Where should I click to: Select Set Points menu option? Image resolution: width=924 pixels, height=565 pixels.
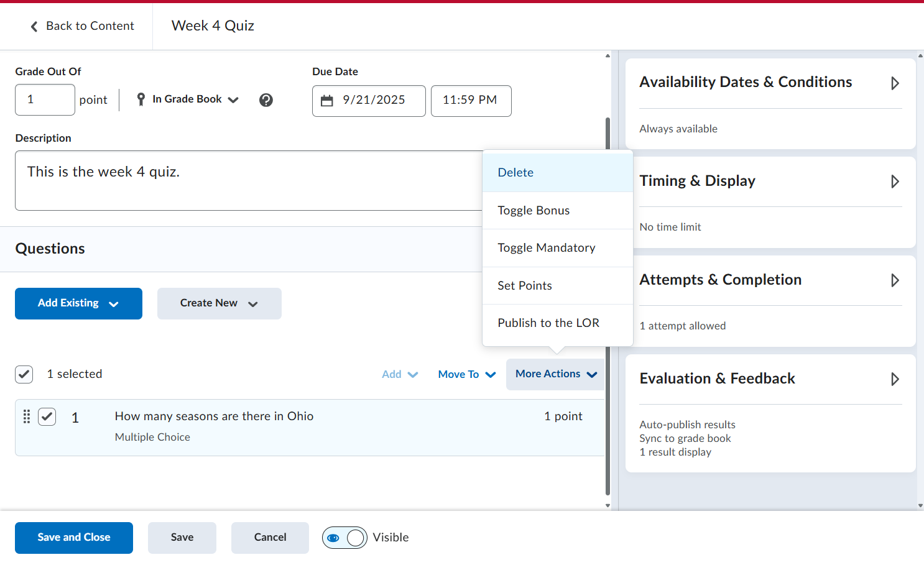point(558,286)
